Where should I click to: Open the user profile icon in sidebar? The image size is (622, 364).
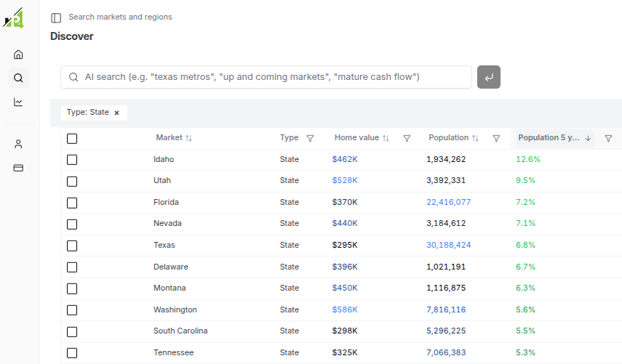click(x=18, y=144)
